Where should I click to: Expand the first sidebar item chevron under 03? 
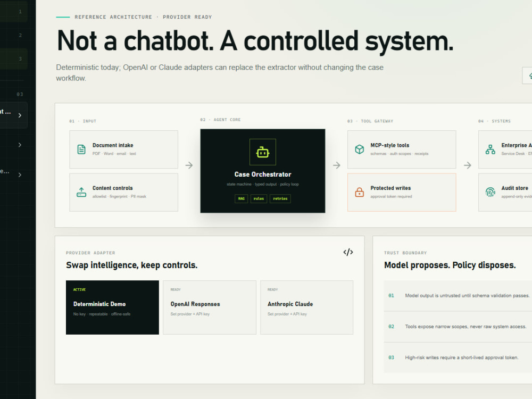(20, 115)
